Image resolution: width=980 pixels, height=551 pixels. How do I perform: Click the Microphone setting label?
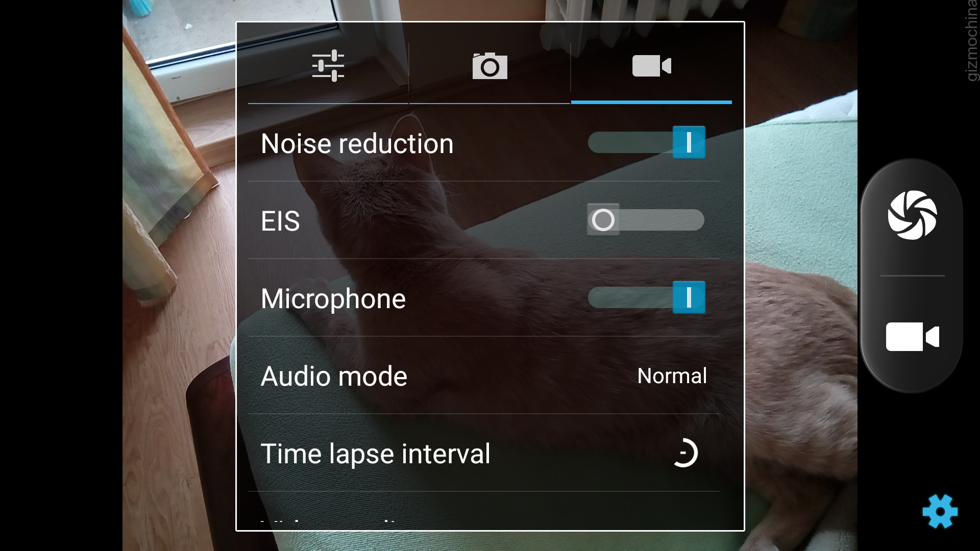333,299
